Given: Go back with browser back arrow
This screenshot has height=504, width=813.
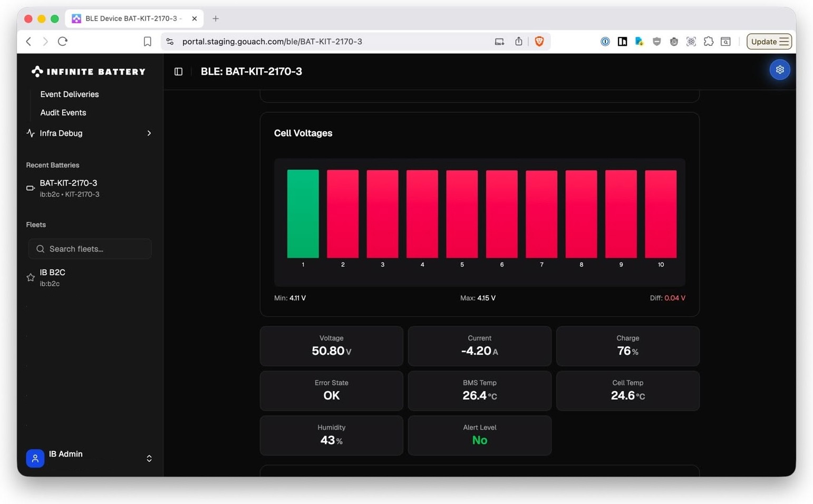Looking at the screenshot, I should click(29, 41).
